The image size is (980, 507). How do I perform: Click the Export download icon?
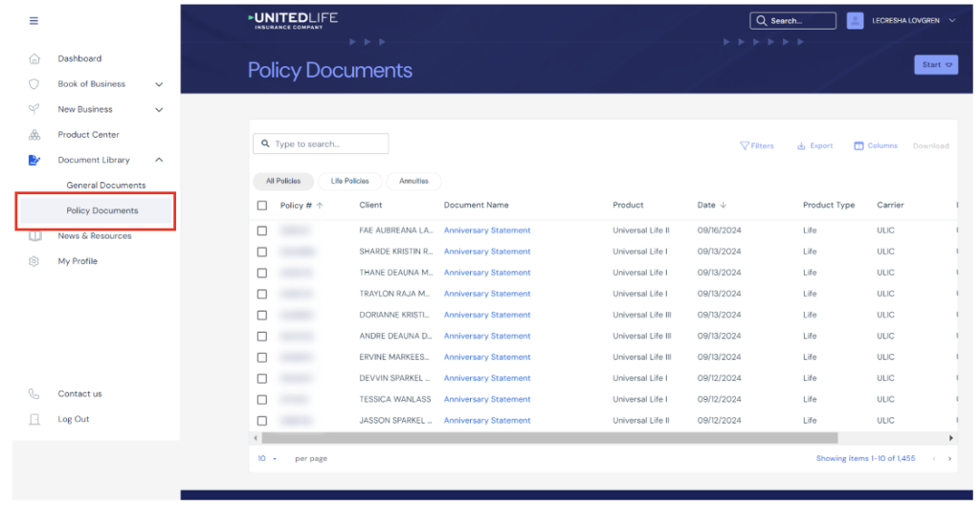coord(801,146)
